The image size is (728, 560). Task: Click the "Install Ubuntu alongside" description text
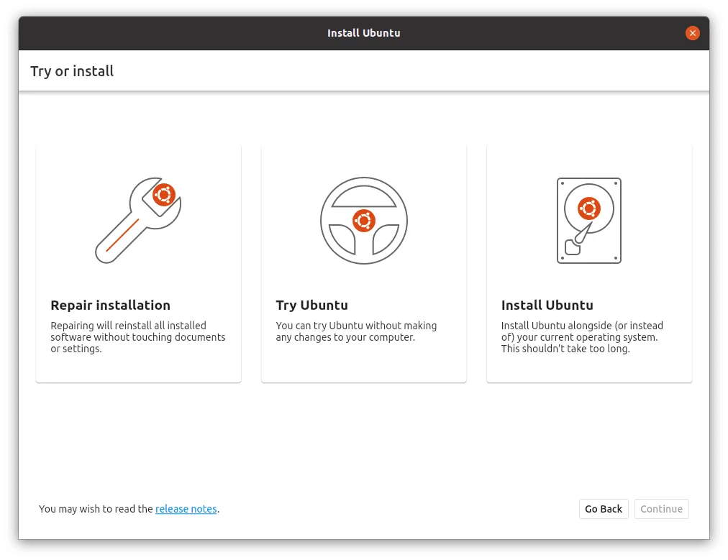tap(582, 337)
